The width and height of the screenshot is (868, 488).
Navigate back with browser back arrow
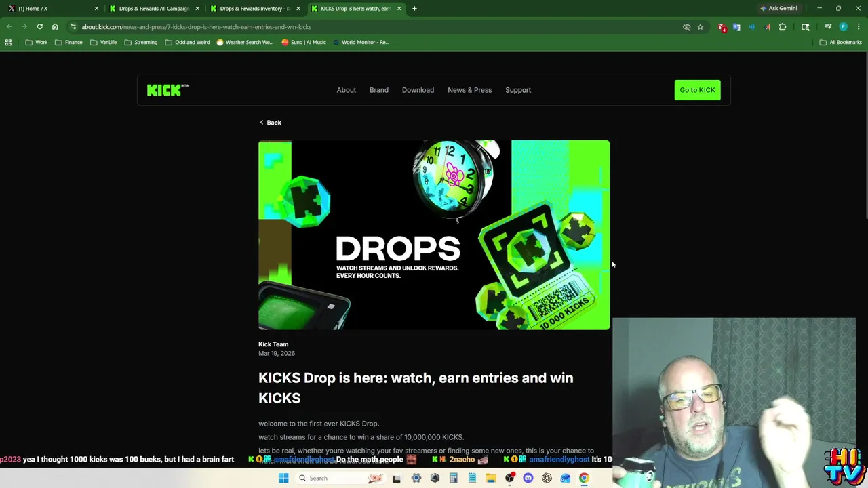coord(9,27)
